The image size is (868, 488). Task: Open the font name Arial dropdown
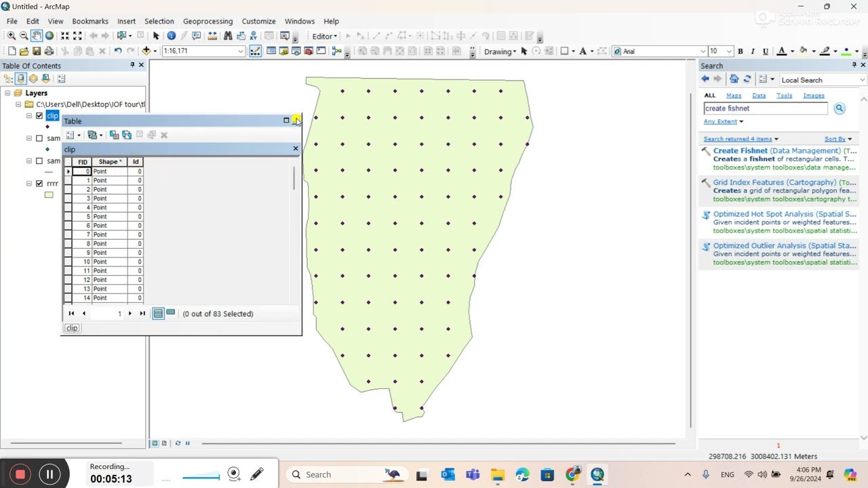(703, 52)
